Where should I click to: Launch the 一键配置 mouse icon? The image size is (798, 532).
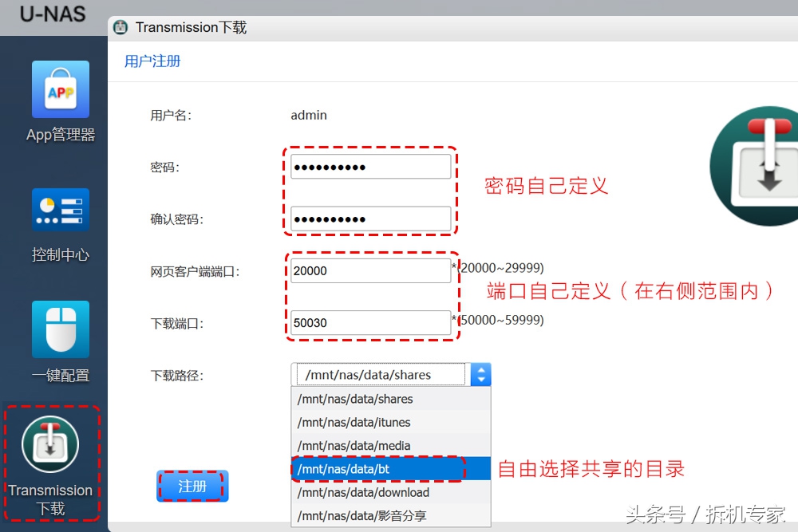pyautogui.click(x=61, y=329)
